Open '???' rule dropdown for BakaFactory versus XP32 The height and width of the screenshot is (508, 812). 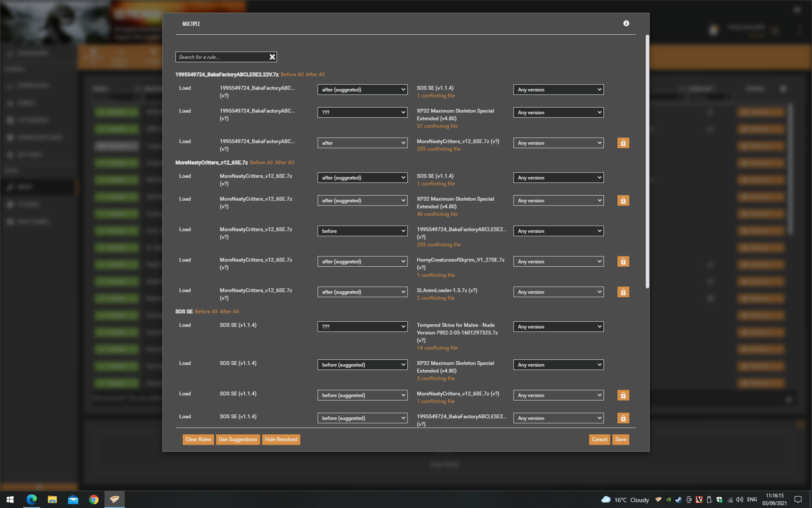coord(362,112)
